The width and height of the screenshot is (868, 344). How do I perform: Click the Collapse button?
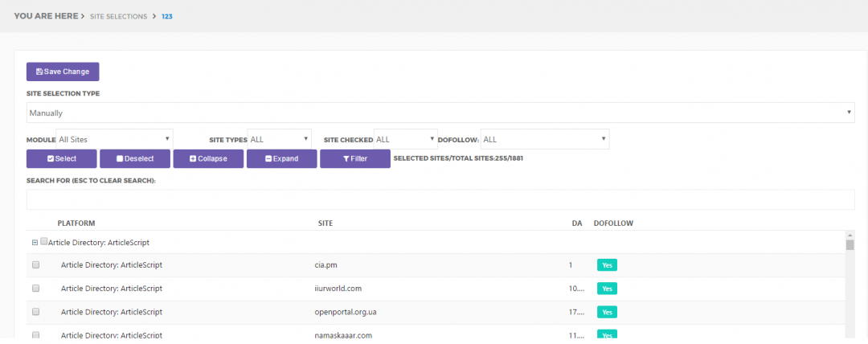(x=207, y=158)
